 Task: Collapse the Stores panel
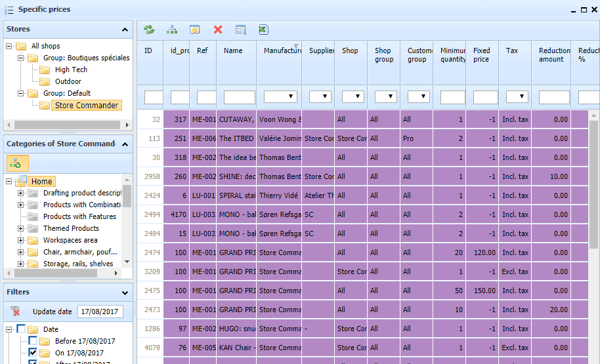(x=125, y=30)
